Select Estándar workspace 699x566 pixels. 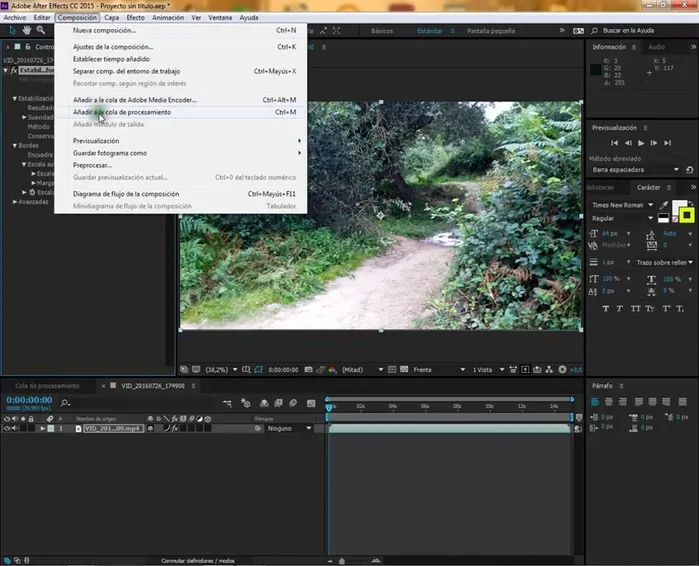pos(430,31)
